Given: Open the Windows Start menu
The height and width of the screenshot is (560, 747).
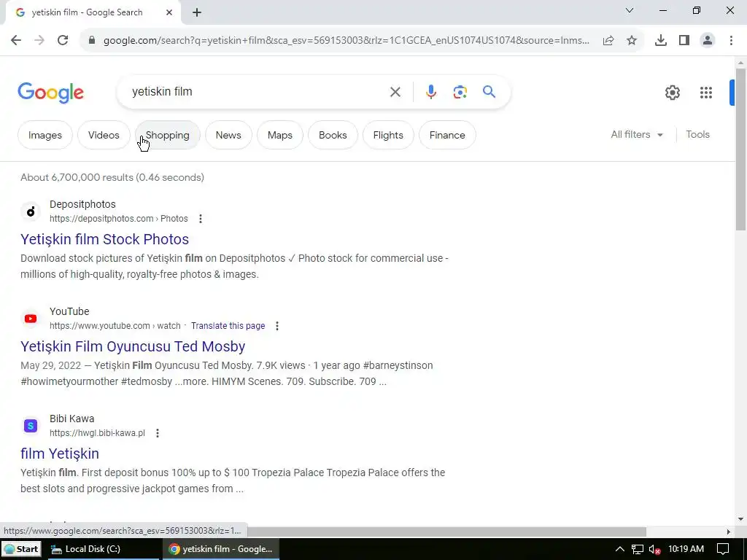Looking at the screenshot, I should tap(21, 549).
